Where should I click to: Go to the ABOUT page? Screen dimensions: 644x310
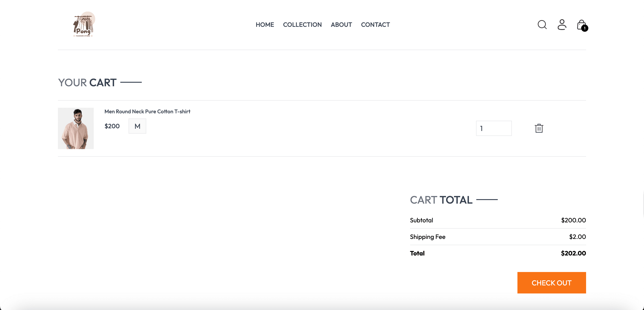coord(341,25)
